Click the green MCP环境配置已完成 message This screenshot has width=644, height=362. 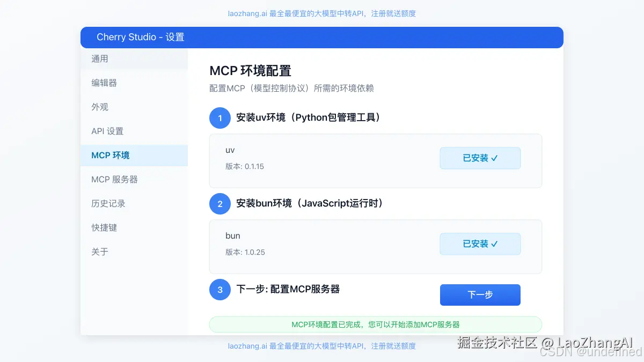(376, 324)
